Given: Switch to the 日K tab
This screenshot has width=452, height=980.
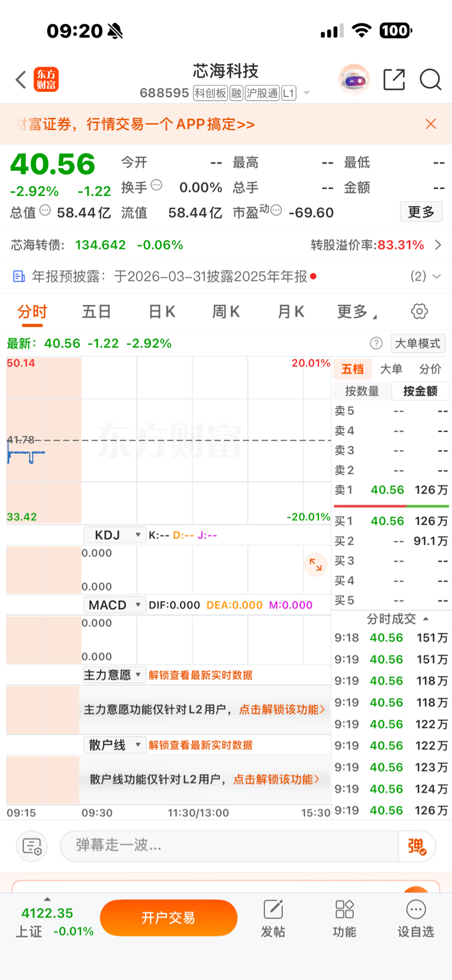Looking at the screenshot, I should (162, 312).
